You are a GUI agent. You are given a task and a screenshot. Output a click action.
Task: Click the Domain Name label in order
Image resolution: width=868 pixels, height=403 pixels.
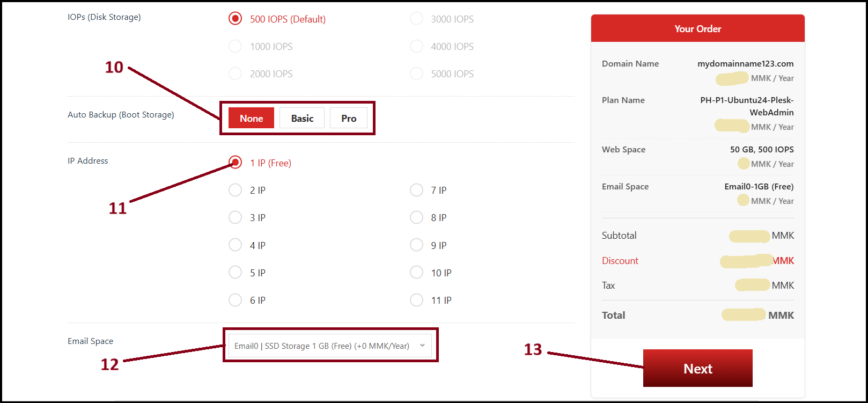tap(630, 63)
